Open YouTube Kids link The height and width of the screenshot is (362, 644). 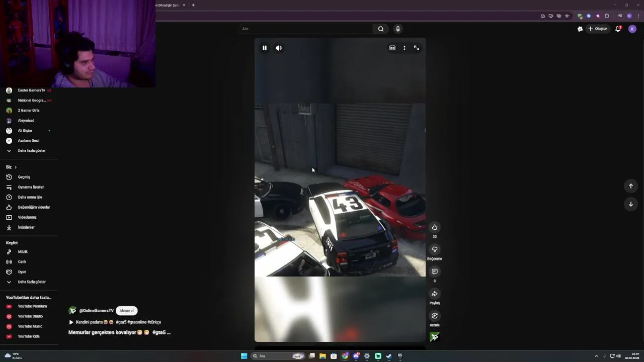coord(29,336)
